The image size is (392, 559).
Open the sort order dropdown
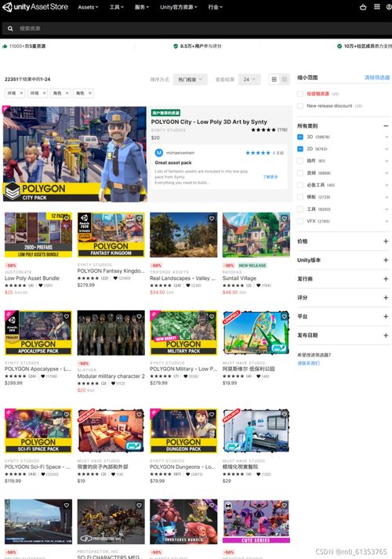tap(190, 79)
